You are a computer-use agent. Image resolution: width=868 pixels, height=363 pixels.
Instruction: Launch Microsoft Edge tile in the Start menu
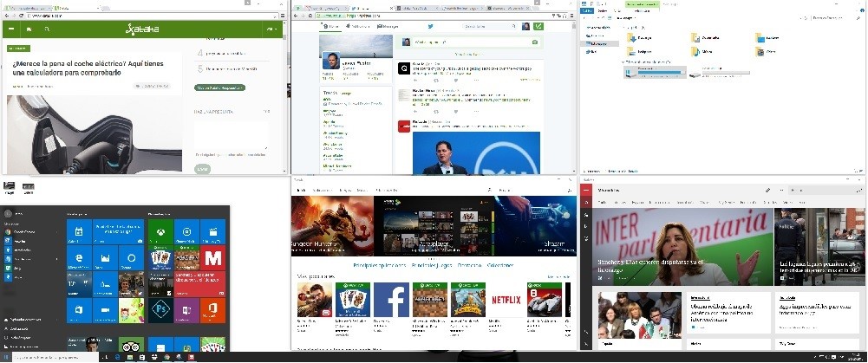pos(79,258)
